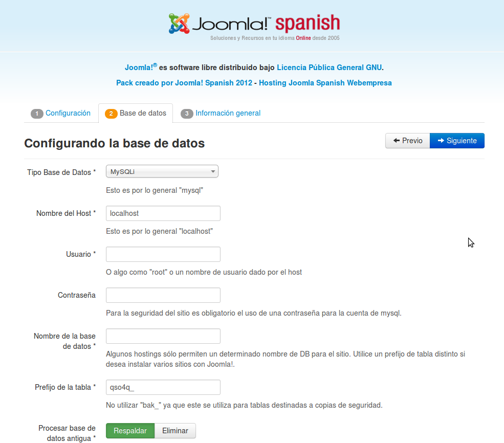Click the step 3 number badge

click(187, 114)
